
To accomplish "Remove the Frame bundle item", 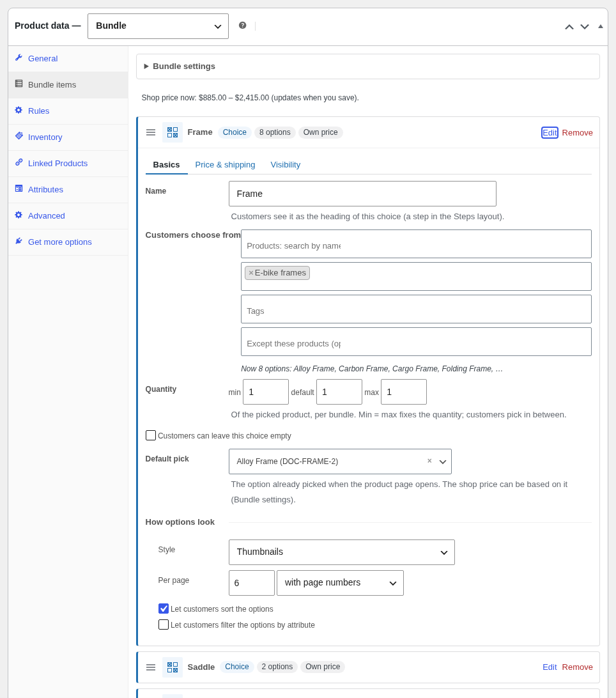I will coord(577,133).
